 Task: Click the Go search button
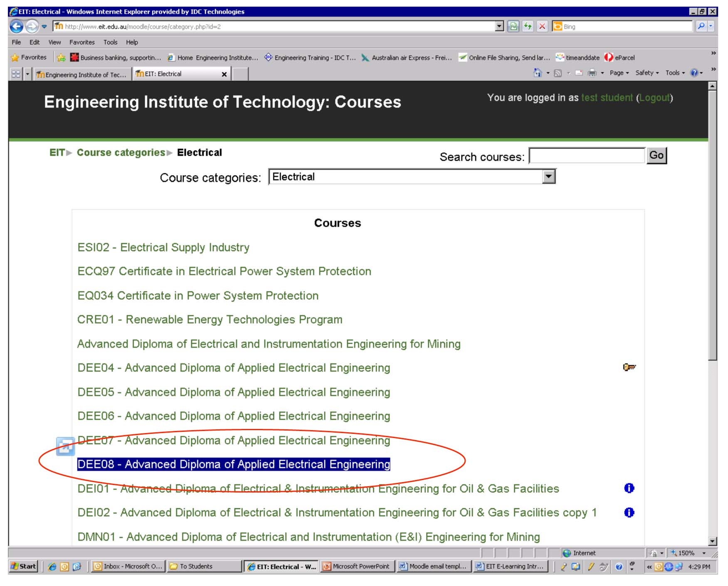pos(656,155)
